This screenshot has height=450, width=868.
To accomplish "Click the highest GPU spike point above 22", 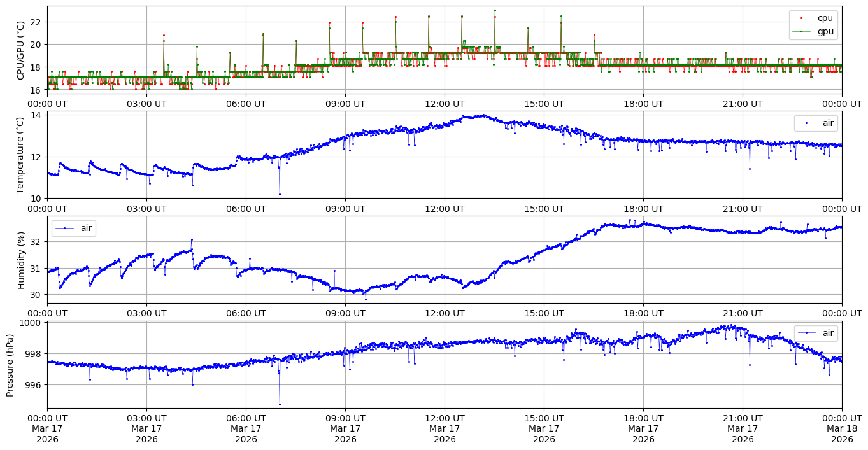I will point(495,10).
